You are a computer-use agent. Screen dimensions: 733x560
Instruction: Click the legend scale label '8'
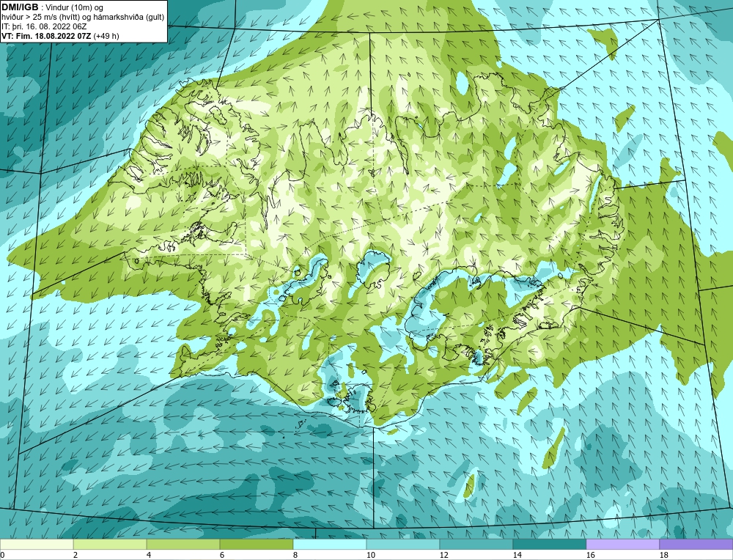pos(295,555)
